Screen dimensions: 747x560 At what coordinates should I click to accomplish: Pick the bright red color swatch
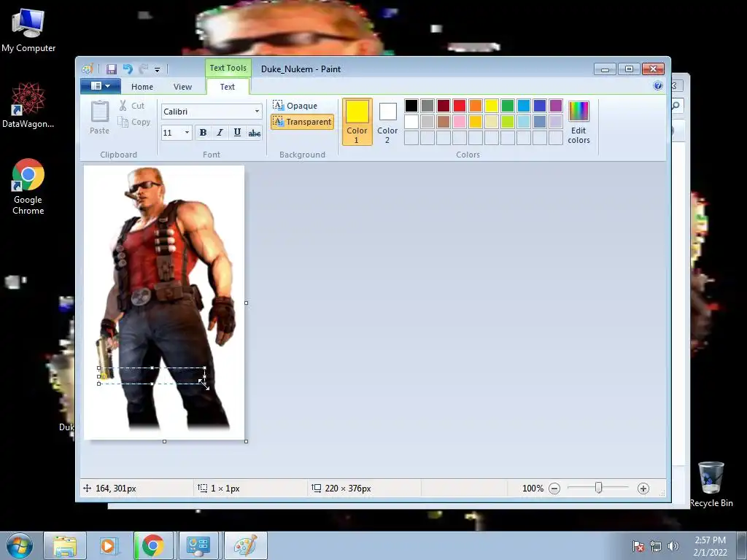(460, 105)
